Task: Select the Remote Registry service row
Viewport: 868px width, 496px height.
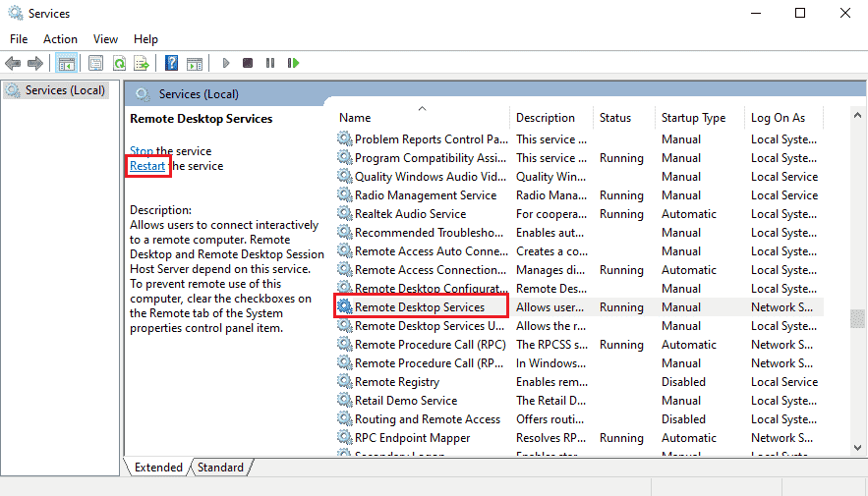Action: 397,382
